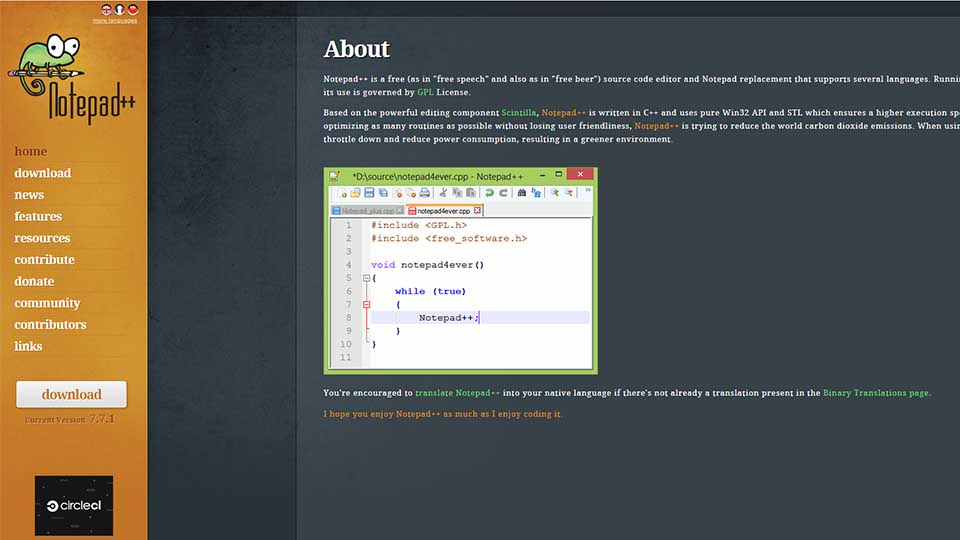This screenshot has height=540, width=960.
Task: Switch language using the French flag icon
Action: pos(119,9)
